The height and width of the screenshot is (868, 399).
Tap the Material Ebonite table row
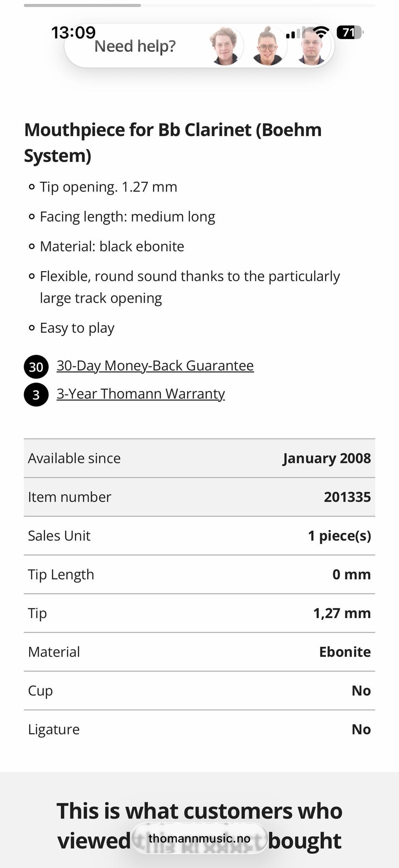[199, 652]
